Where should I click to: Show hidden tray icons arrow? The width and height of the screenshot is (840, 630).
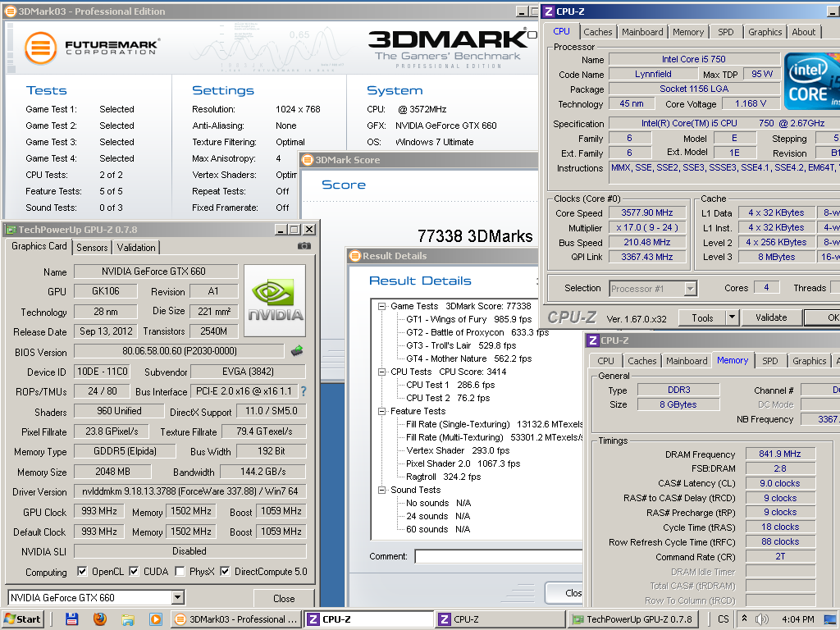(744, 619)
